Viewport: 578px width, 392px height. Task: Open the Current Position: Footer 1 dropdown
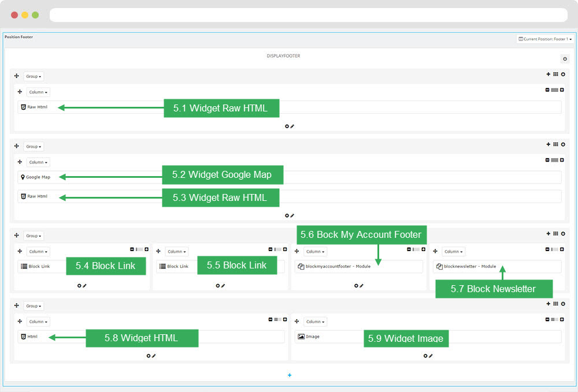click(x=545, y=39)
